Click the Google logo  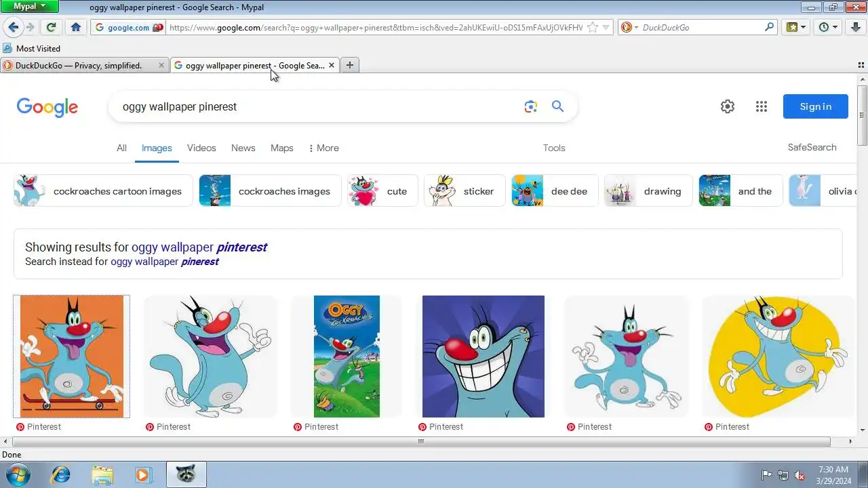pos(47,107)
